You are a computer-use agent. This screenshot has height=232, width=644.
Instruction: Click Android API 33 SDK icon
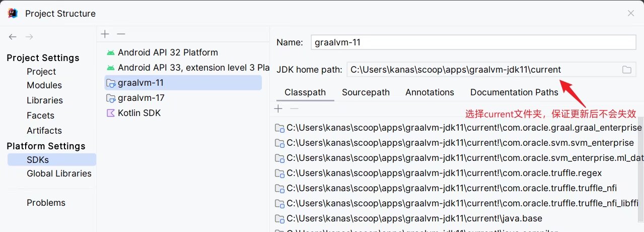point(111,68)
